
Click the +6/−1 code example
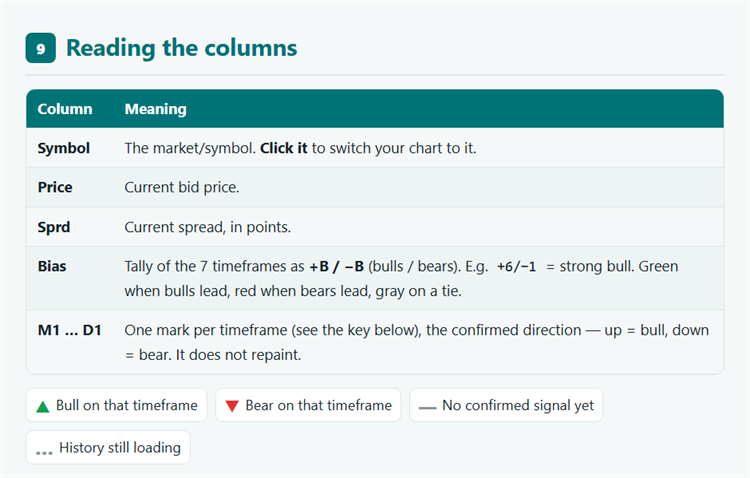[x=517, y=267]
